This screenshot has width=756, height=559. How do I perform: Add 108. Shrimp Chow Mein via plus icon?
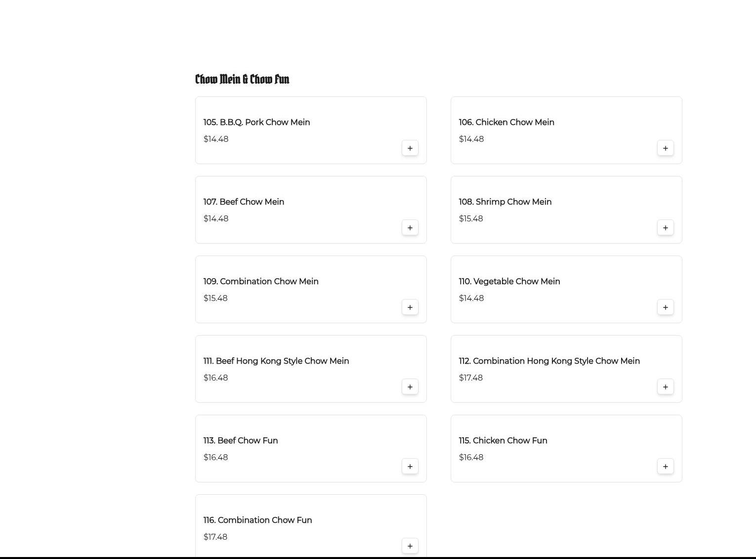pos(666,228)
